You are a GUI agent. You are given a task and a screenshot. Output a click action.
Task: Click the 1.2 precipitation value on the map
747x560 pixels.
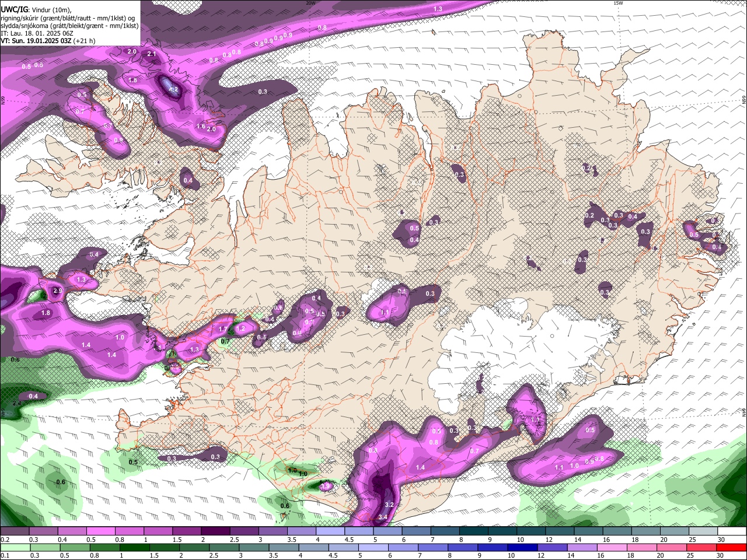[241, 328]
